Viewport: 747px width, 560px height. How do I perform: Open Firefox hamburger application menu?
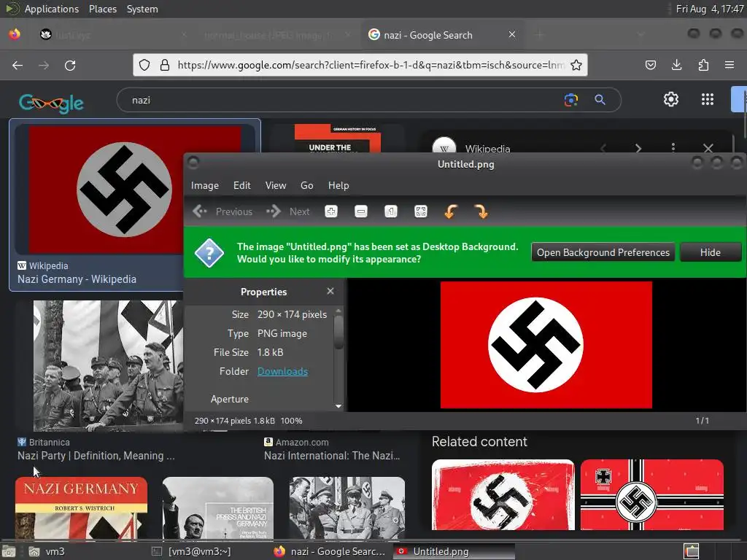point(729,65)
